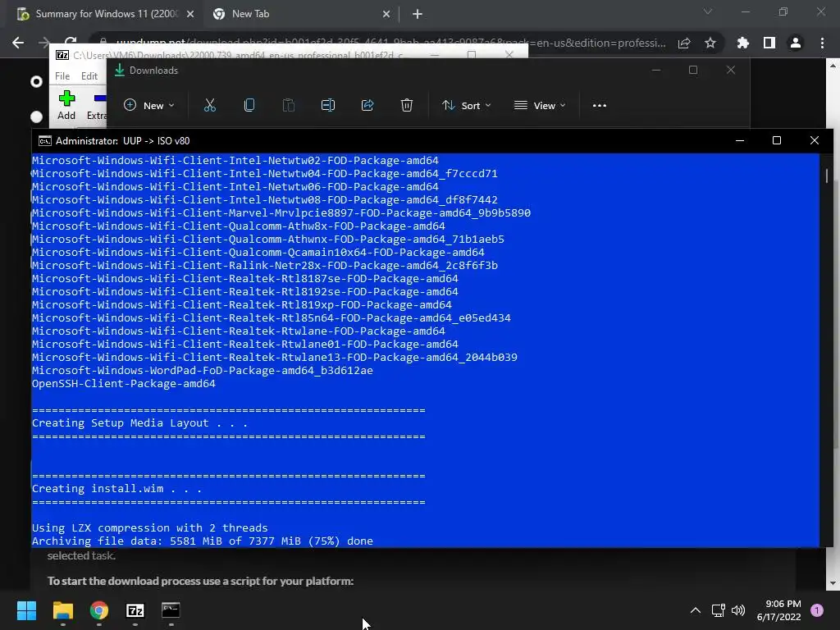The height and width of the screenshot is (630, 840).
Task: Open Chrome Extensions puzzle icon
Action: point(743,43)
